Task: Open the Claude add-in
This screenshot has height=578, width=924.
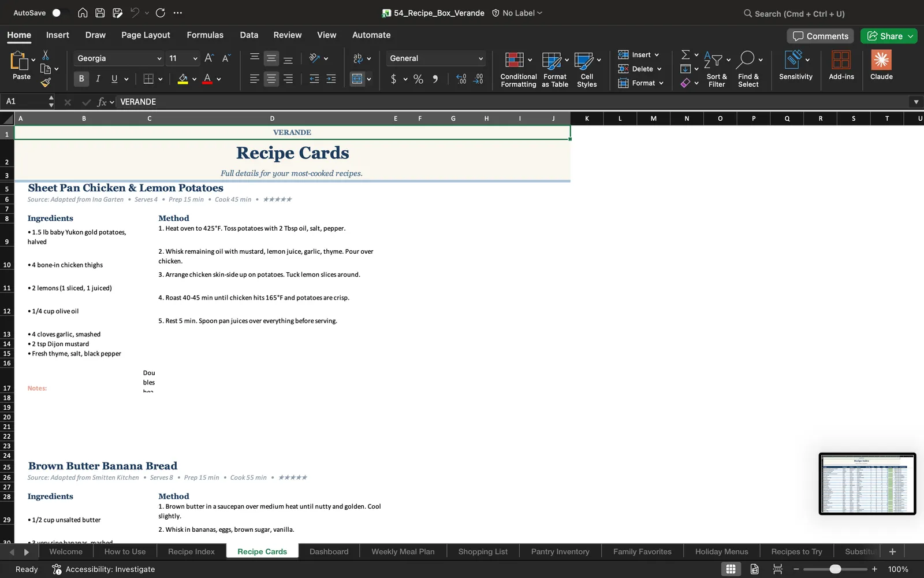Action: (x=881, y=65)
